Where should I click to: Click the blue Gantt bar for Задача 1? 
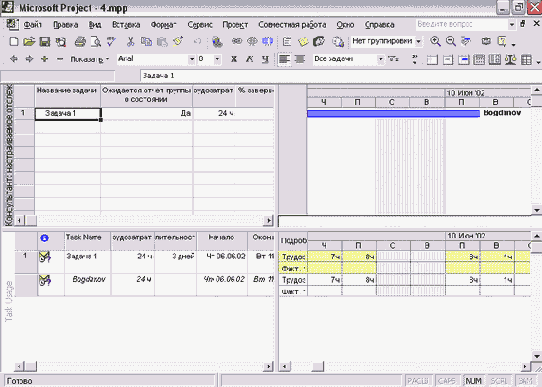coord(393,114)
